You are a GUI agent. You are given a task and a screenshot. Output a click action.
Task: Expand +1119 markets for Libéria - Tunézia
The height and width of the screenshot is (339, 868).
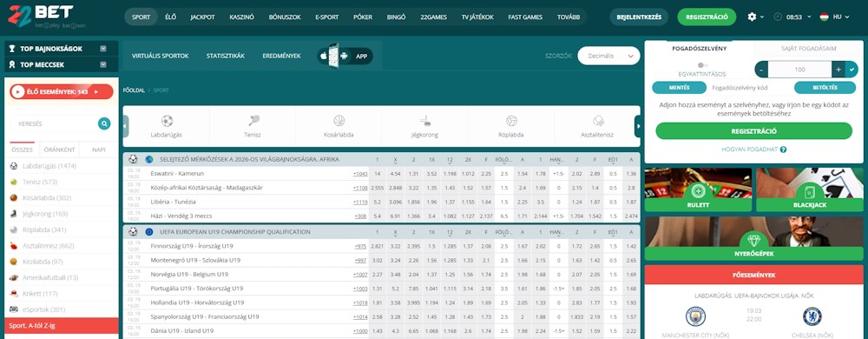tap(360, 202)
